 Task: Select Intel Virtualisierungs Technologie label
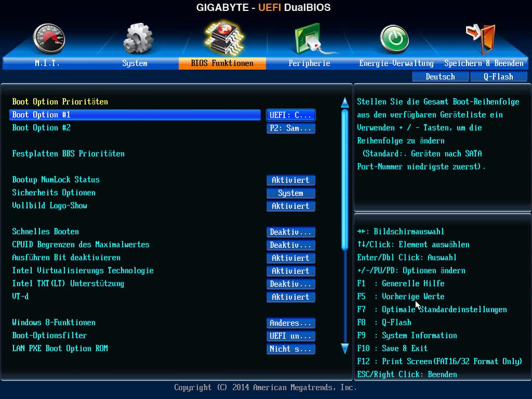[x=83, y=271]
